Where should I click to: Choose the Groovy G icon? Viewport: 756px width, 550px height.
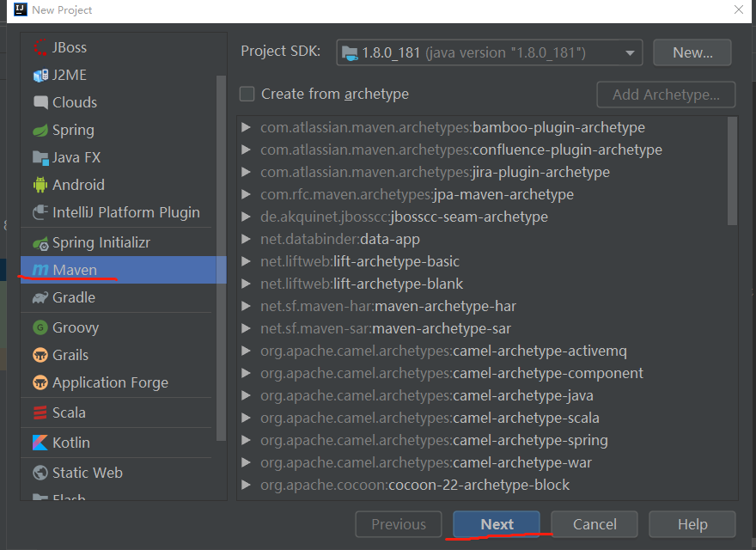click(40, 327)
